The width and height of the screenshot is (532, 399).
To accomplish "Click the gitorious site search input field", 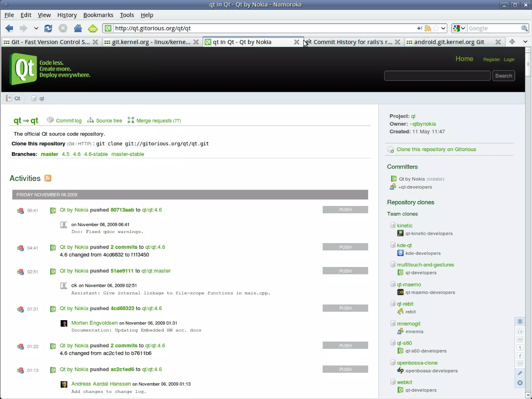I will click(437, 76).
